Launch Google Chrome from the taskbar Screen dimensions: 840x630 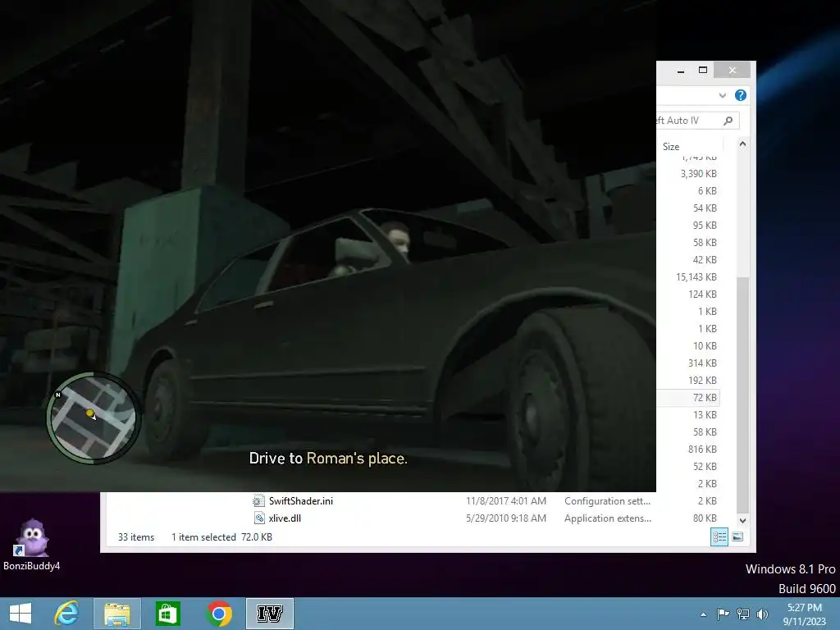(x=218, y=614)
